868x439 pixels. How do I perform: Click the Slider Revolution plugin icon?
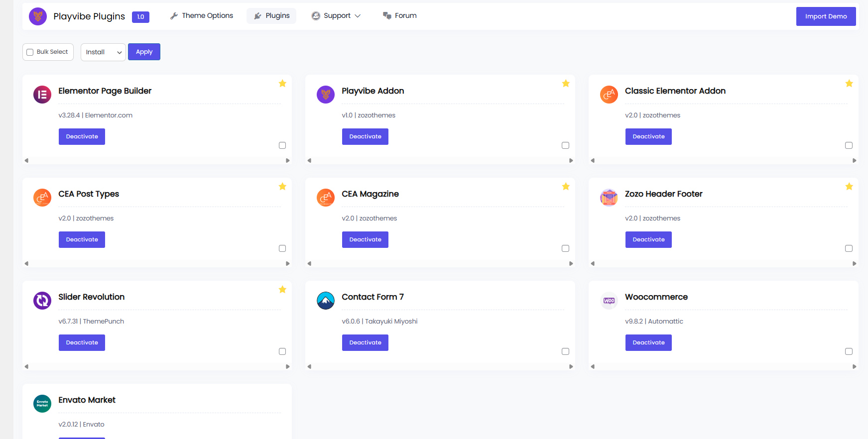click(42, 301)
